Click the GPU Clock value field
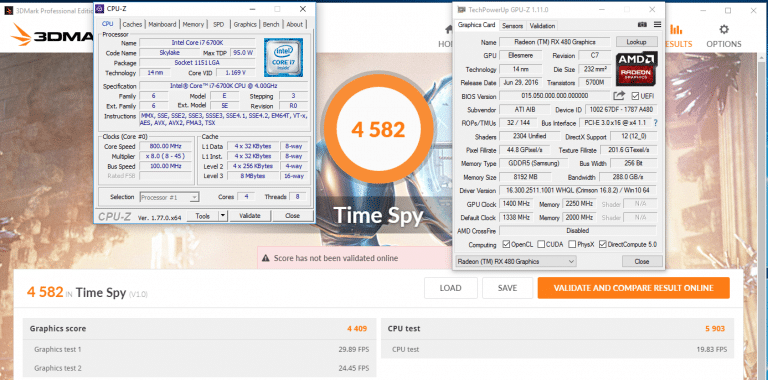The width and height of the screenshot is (768, 380). (517, 204)
